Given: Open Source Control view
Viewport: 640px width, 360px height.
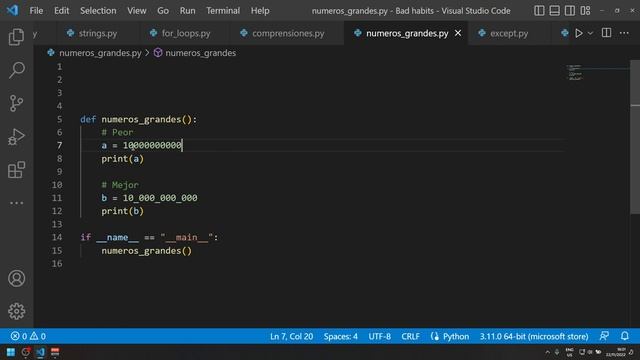Looking at the screenshot, I should pyautogui.click(x=16, y=103).
